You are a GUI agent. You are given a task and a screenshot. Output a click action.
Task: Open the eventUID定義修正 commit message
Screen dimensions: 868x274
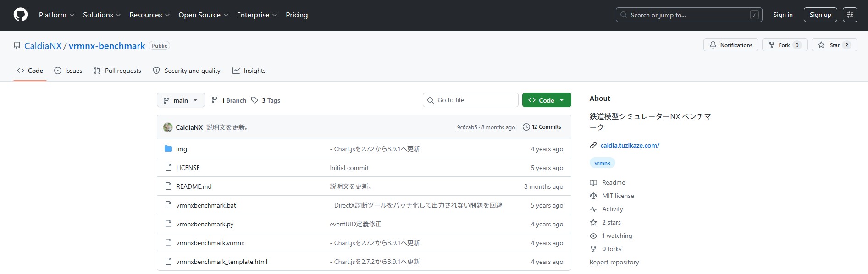[x=356, y=224]
